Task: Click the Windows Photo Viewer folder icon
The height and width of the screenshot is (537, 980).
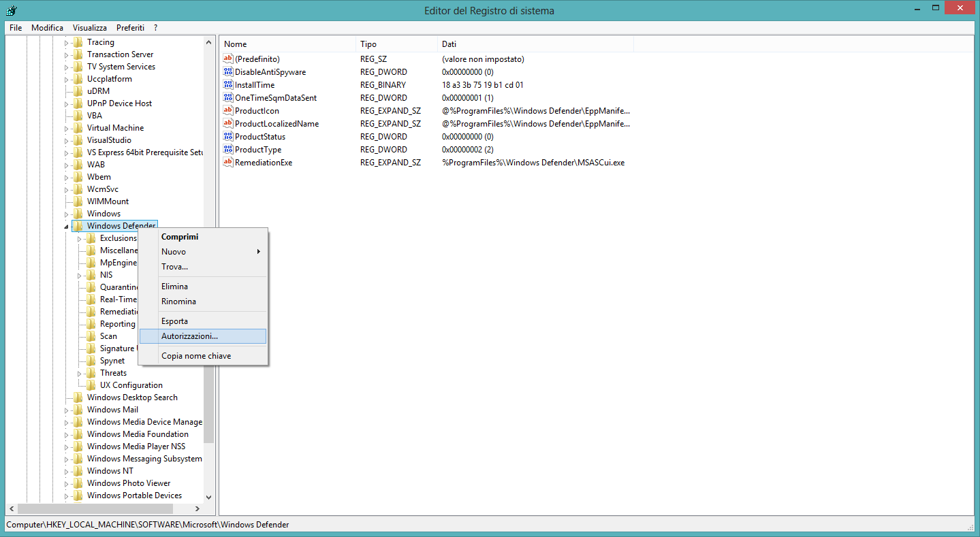Action: pyautogui.click(x=78, y=483)
